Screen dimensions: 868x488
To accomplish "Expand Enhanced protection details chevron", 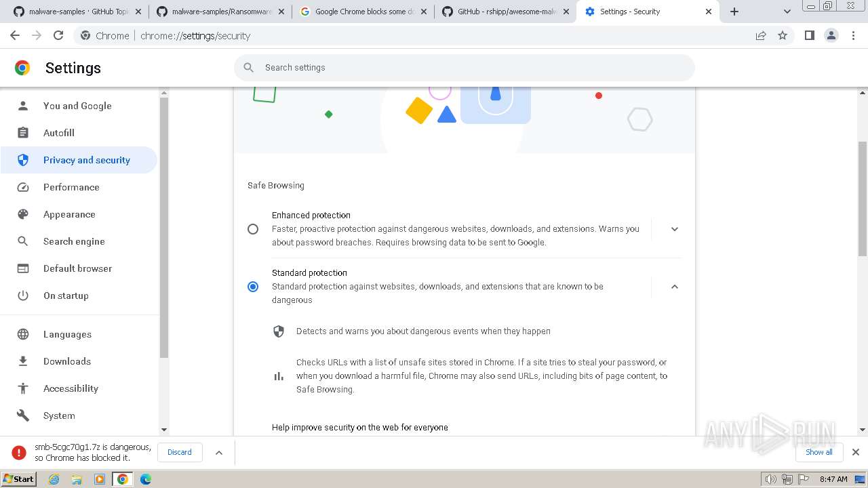I will tap(675, 229).
